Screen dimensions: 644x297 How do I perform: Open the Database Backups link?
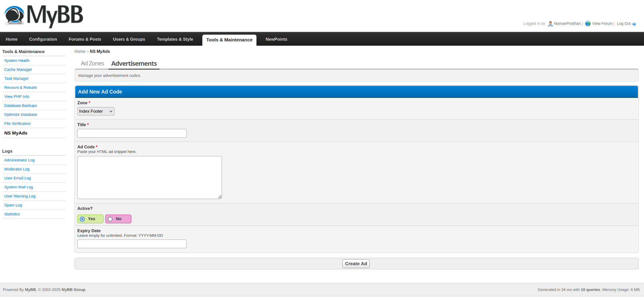point(21,106)
